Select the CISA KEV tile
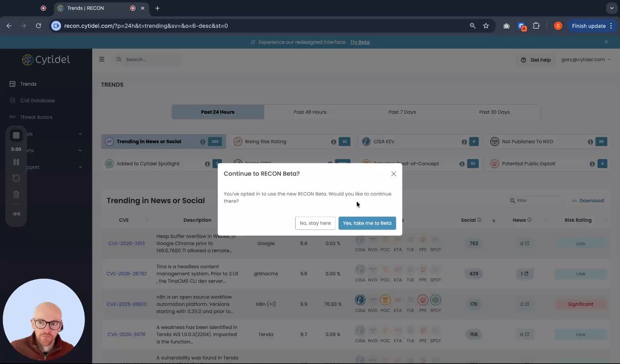 (420, 142)
